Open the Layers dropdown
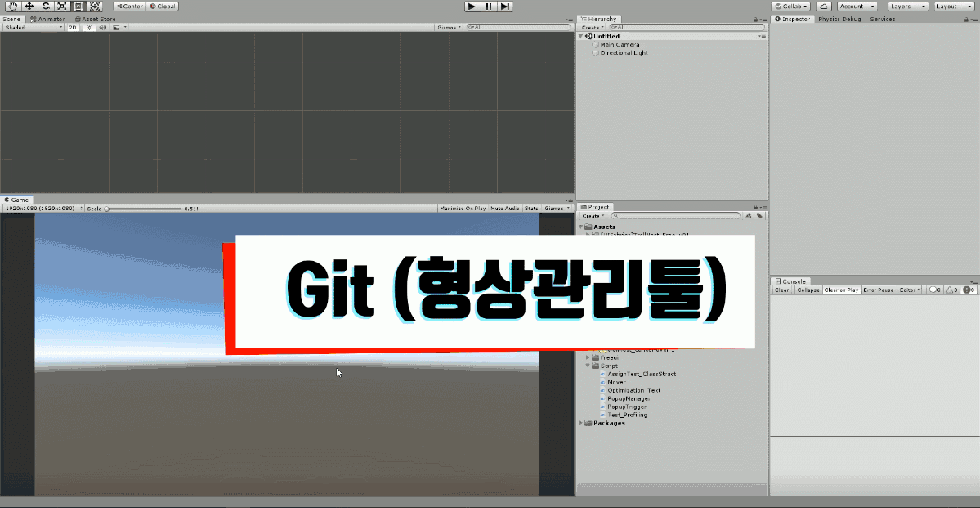The height and width of the screenshot is (508, 980). coord(909,7)
